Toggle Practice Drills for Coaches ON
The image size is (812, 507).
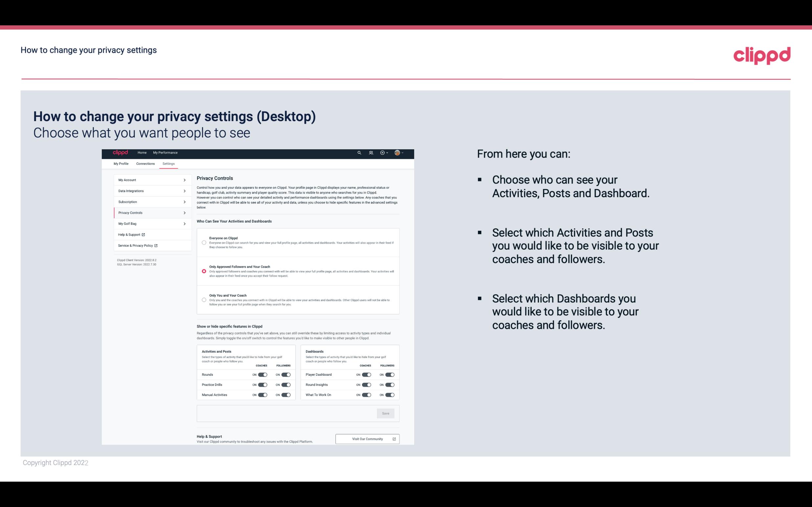pyautogui.click(x=262, y=384)
